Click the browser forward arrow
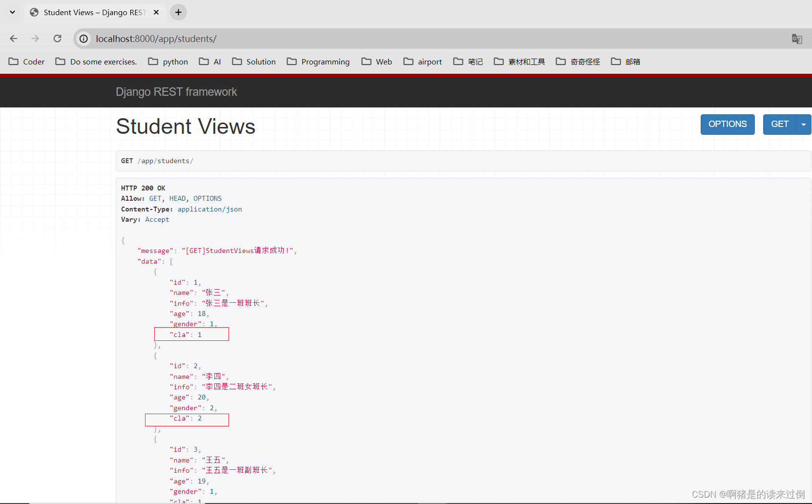Screen dimensions: 812x504 tap(35, 39)
